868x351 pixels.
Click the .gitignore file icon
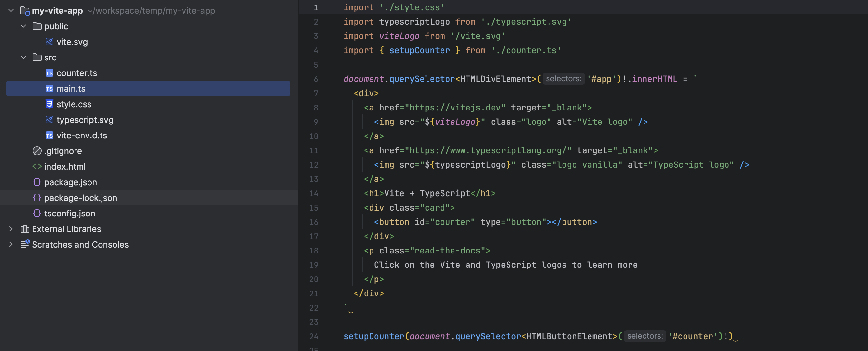click(37, 151)
